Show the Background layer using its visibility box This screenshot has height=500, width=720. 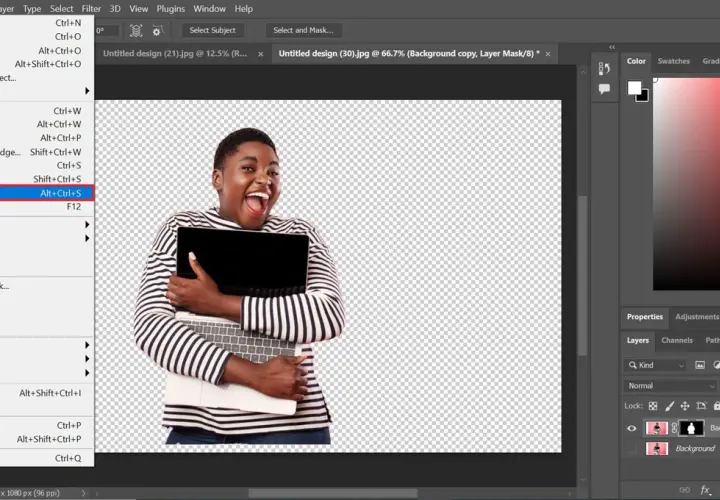(x=632, y=448)
